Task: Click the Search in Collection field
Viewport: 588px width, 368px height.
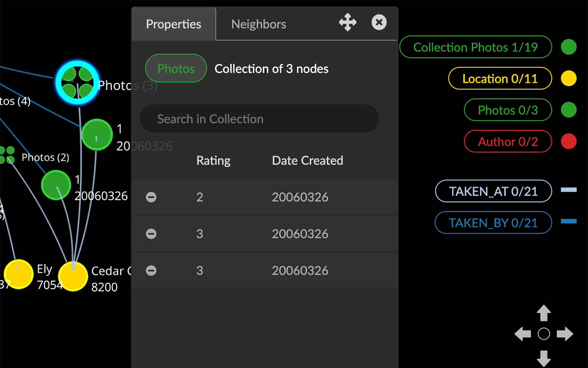Action: 259,119
